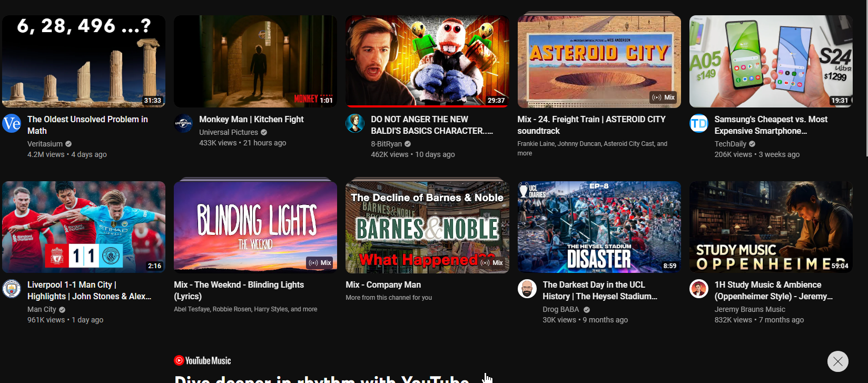This screenshot has height=383, width=868.
Task: Click 31:33 duration badge on Veritasium thumbnail
Action: coord(153,100)
